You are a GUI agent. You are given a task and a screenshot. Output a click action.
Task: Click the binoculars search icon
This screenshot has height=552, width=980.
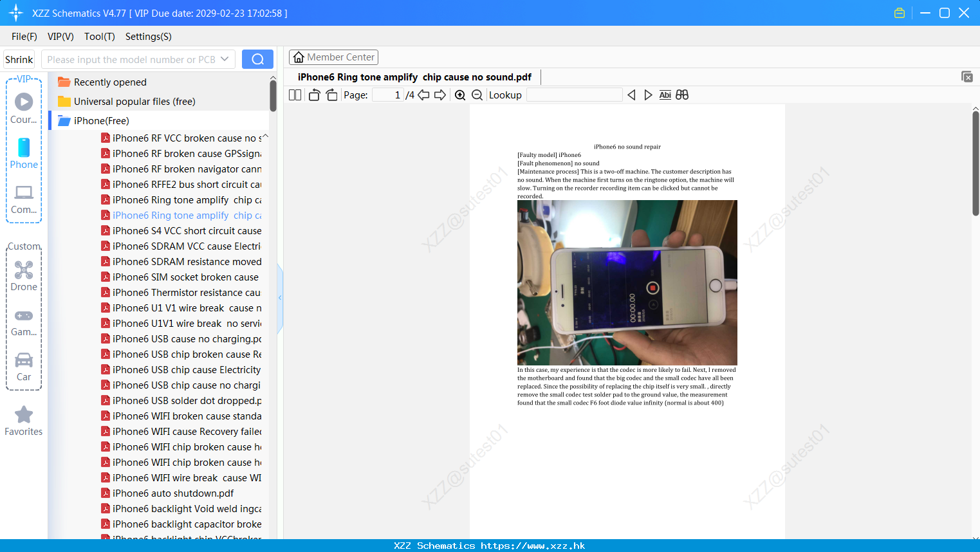point(682,95)
